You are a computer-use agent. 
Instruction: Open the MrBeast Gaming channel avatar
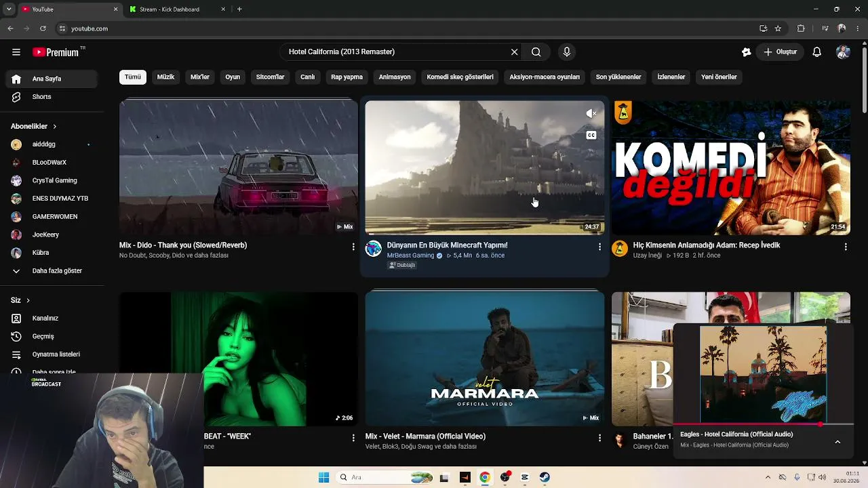click(x=374, y=249)
